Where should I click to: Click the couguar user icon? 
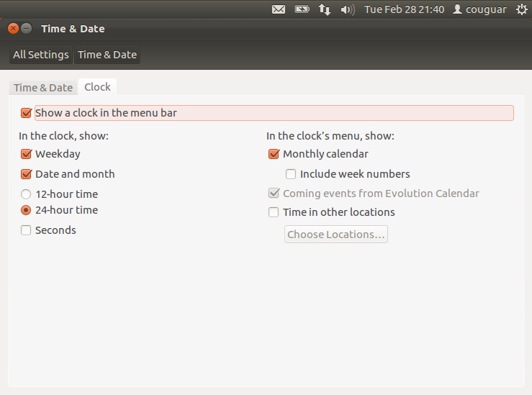coord(457,9)
